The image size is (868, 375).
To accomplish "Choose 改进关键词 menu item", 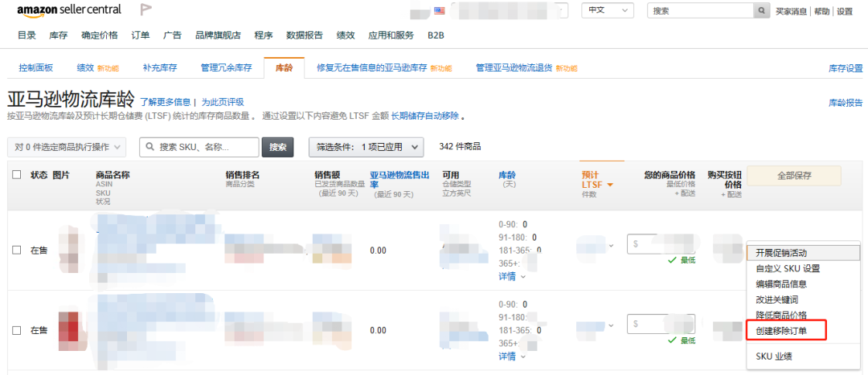I will coord(803,300).
